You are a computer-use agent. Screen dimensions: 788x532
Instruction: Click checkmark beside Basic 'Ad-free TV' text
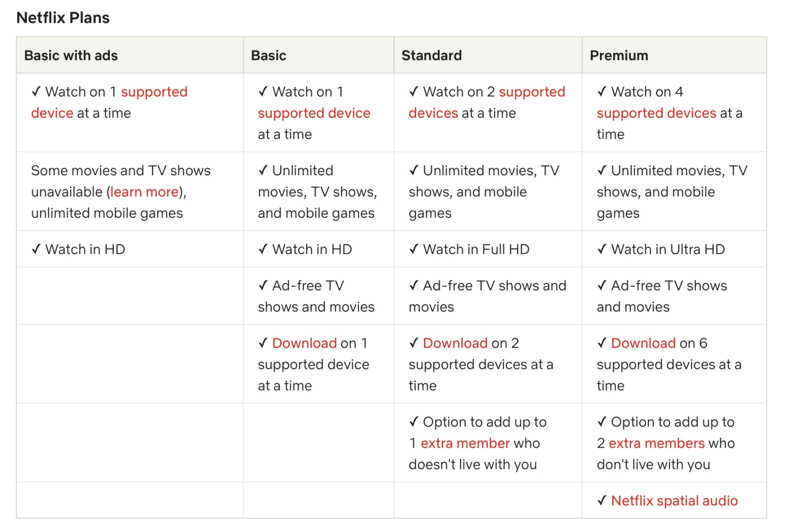click(x=263, y=286)
